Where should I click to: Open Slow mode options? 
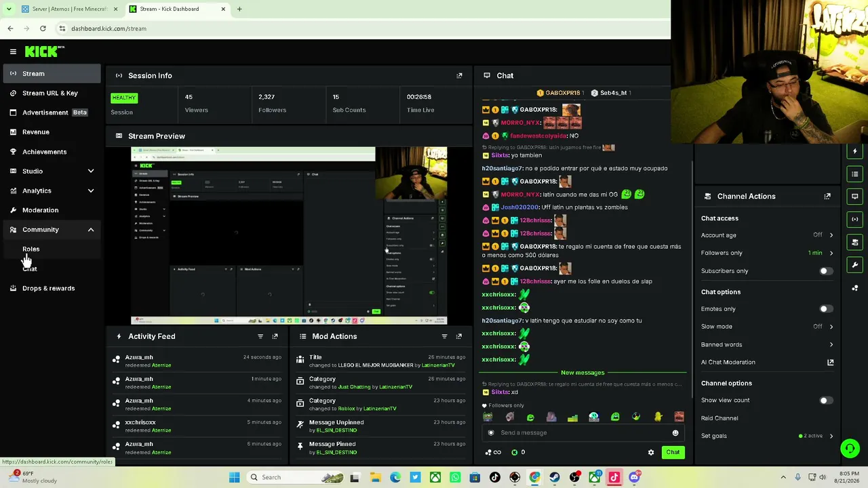click(767, 327)
